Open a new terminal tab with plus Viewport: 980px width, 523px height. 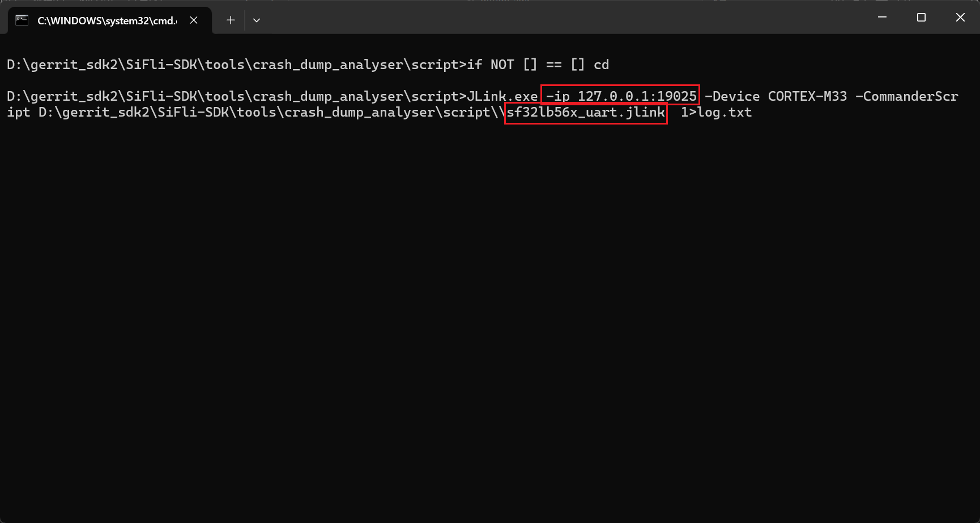[231, 20]
